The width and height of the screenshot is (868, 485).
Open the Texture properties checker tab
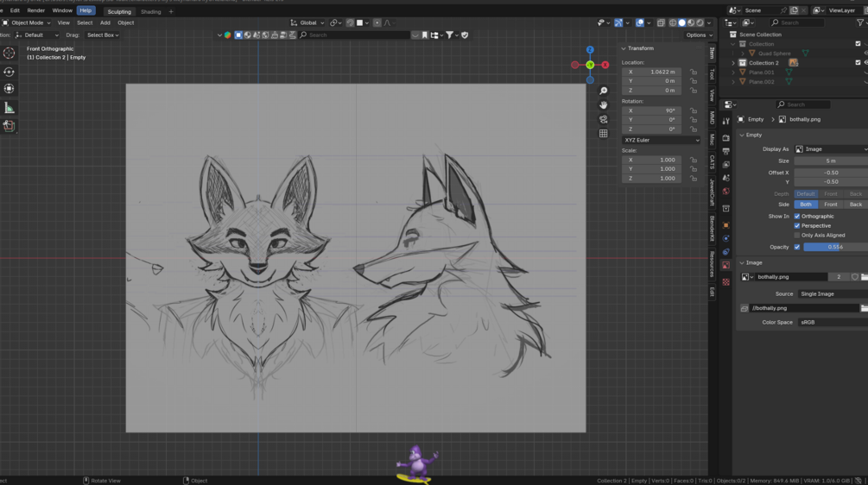coord(725,282)
